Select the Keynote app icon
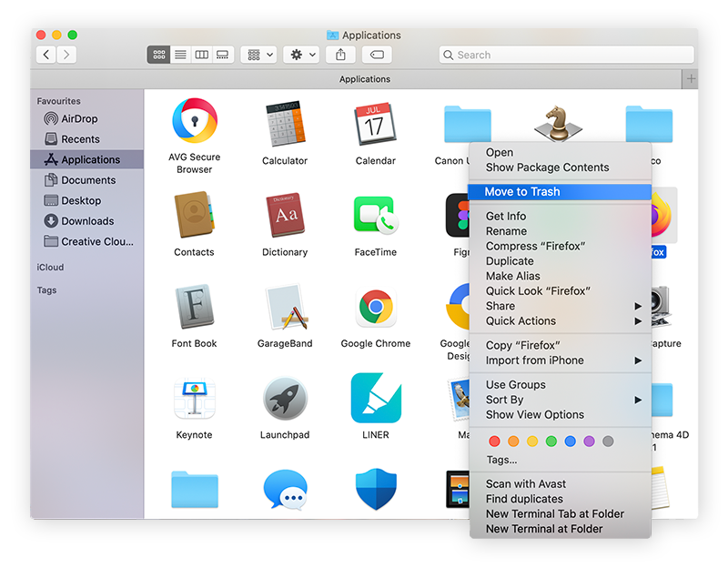Image resolution: width=728 pixels, height=568 pixels. [x=195, y=399]
